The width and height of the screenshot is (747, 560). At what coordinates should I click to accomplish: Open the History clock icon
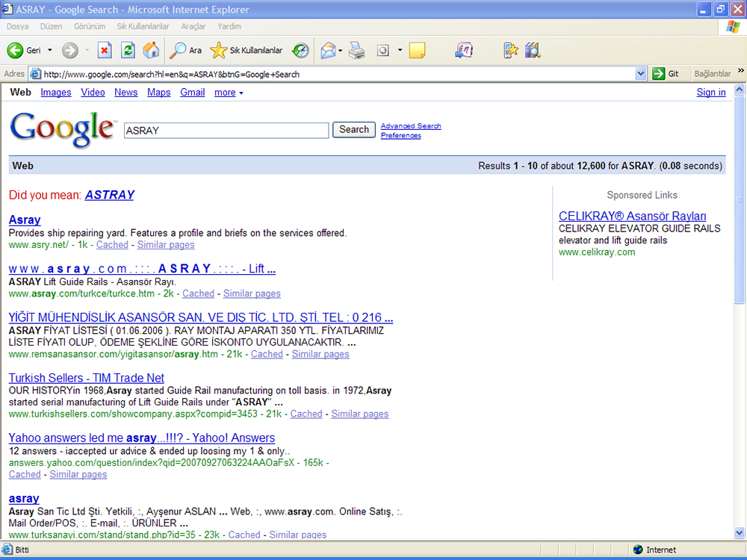[300, 50]
